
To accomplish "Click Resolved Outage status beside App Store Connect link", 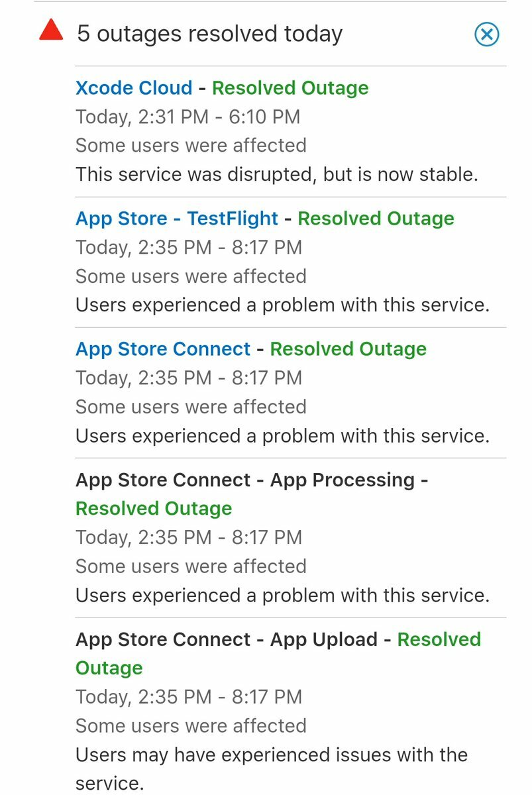I will 348,348.
